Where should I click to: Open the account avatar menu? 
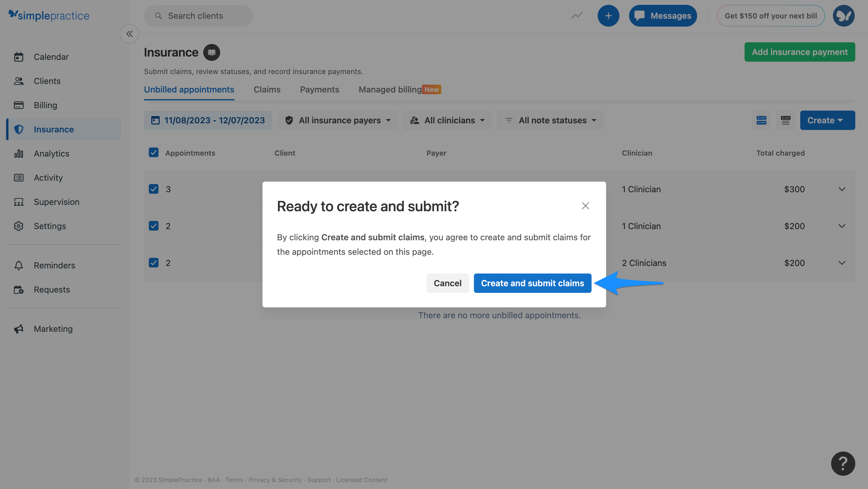coord(844,15)
